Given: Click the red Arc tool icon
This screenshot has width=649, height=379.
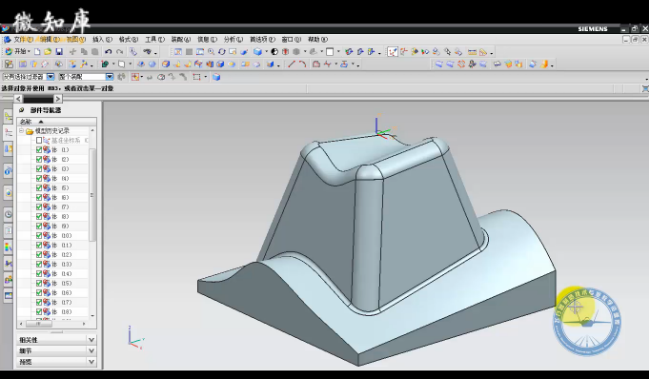Looking at the screenshot, I should pyautogui.click(x=303, y=64).
